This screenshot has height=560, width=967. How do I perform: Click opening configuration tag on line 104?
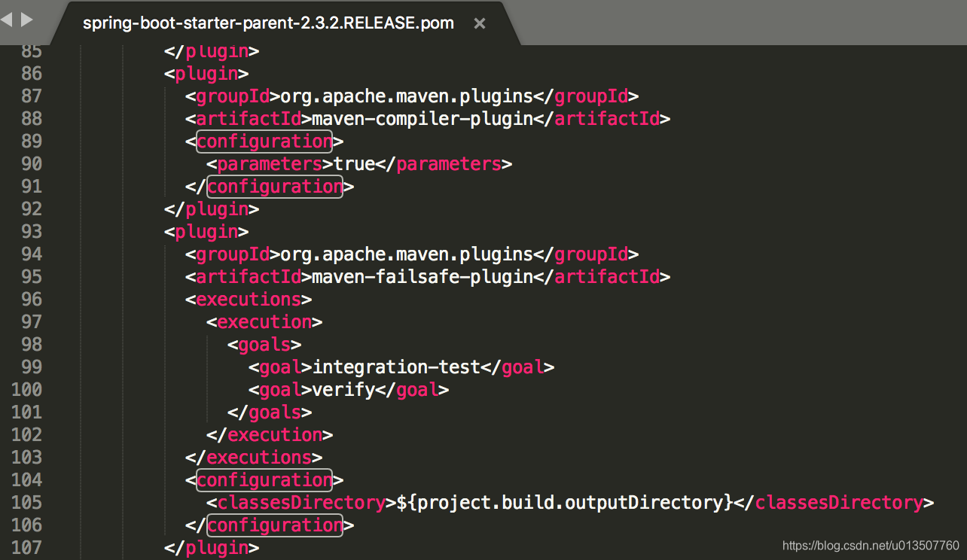(264, 480)
